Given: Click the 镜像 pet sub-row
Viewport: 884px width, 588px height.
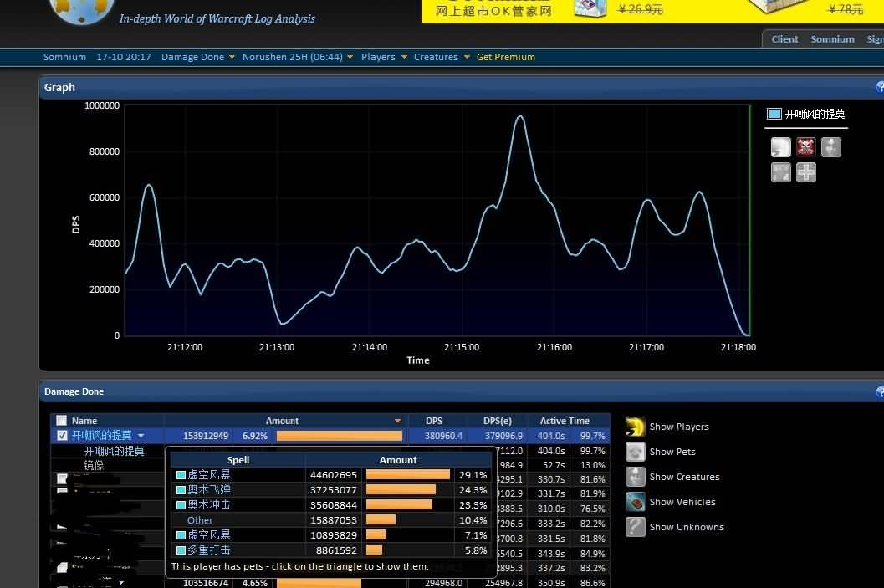Looking at the screenshot, I should [x=94, y=465].
